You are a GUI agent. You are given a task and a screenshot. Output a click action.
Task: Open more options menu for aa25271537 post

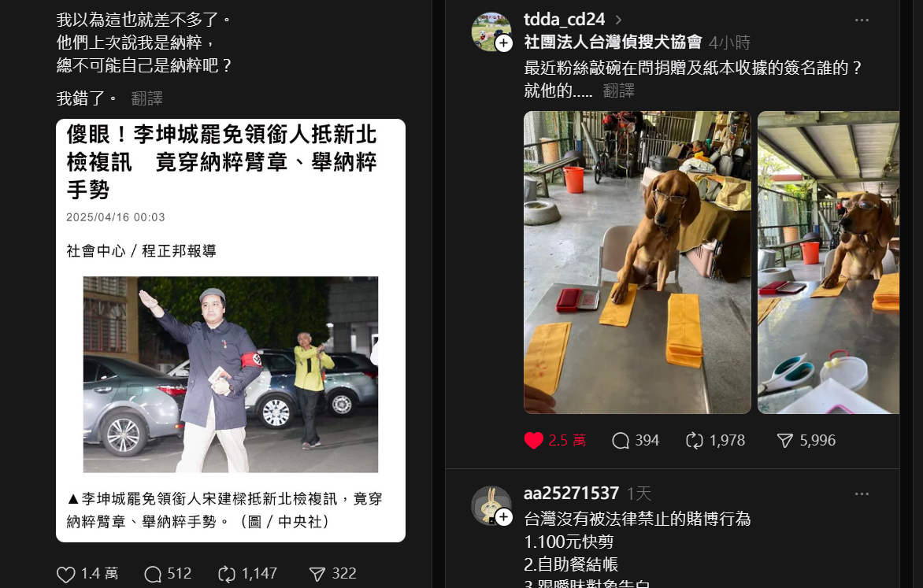[862, 494]
